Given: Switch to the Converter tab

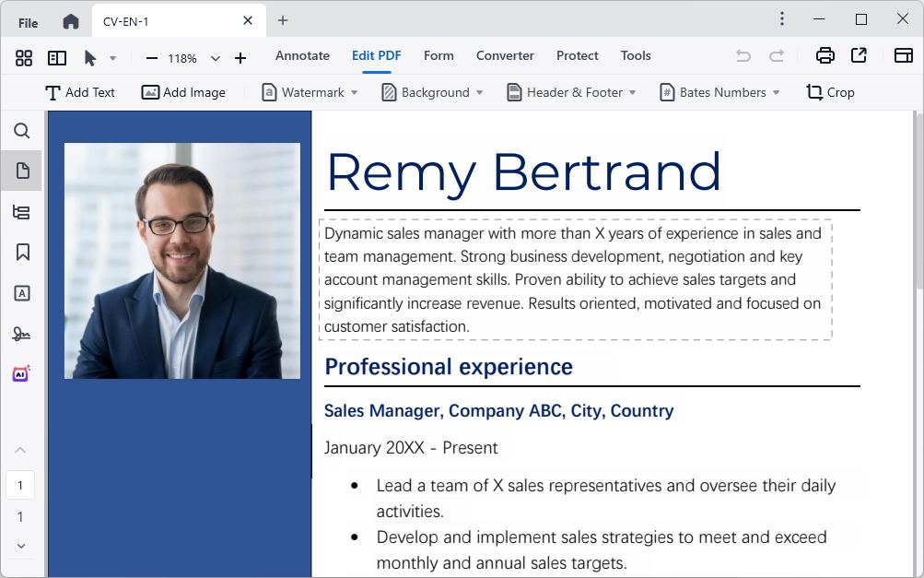Looking at the screenshot, I should point(505,55).
